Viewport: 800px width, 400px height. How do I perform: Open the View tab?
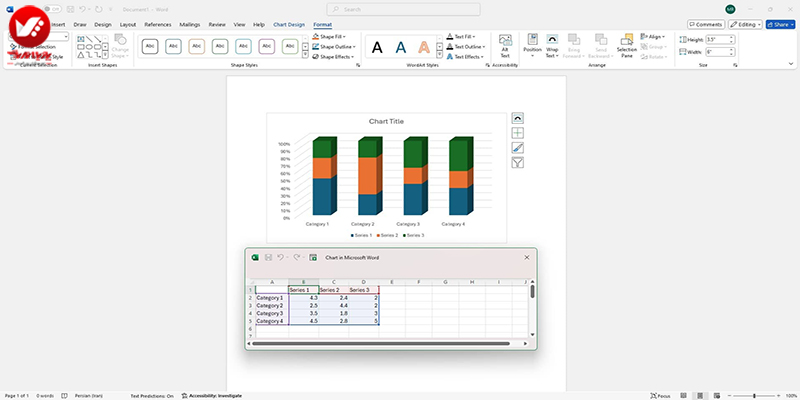[239, 24]
